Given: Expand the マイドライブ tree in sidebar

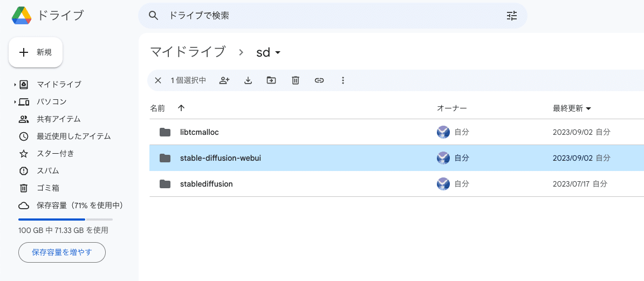Looking at the screenshot, I should [15, 85].
